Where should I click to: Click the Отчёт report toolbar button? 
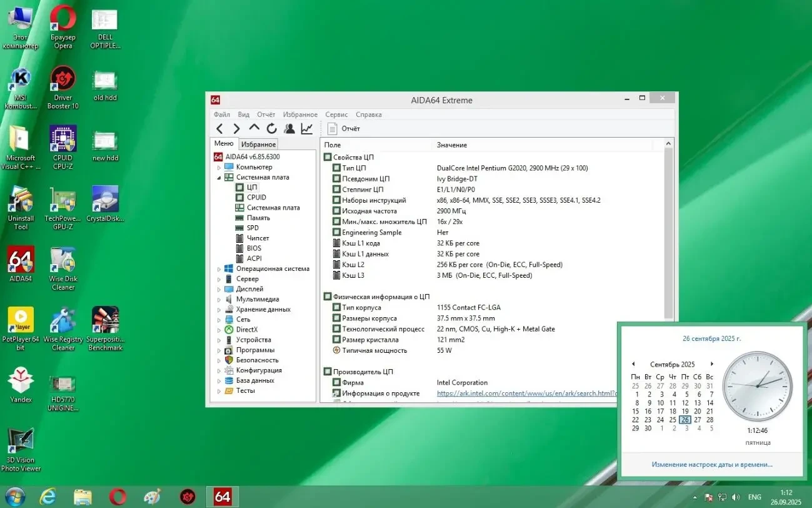[344, 129]
